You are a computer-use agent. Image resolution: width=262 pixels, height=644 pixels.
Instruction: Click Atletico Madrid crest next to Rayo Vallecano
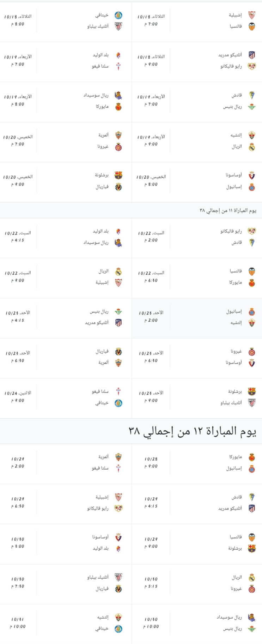[252, 55]
